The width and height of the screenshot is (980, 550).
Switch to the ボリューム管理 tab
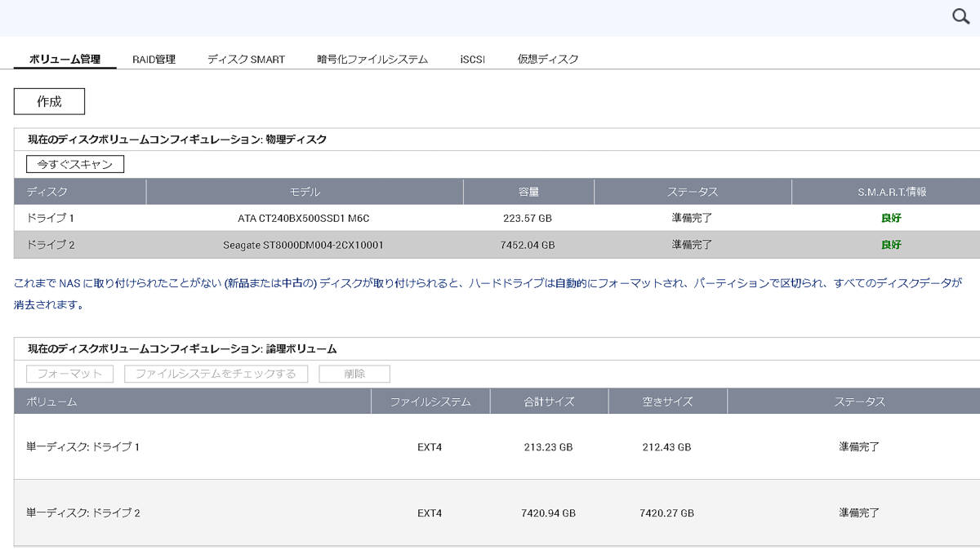(x=65, y=59)
